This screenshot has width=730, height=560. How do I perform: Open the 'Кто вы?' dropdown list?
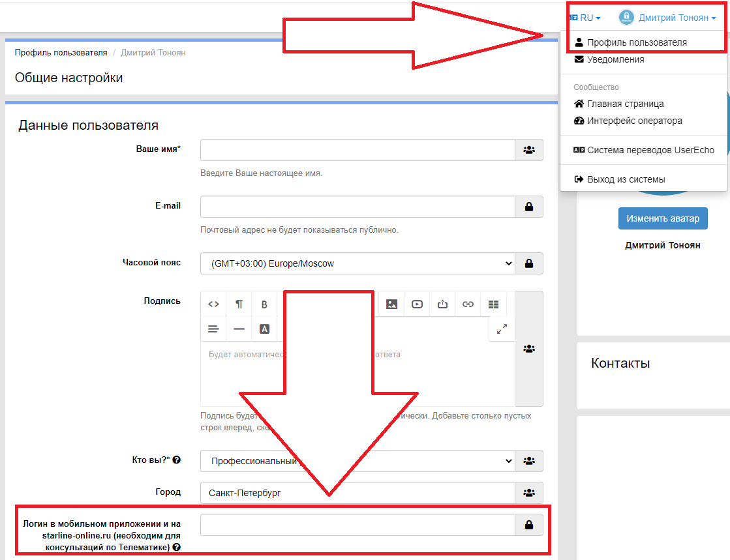pyautogui.click(x=357, y=461)
